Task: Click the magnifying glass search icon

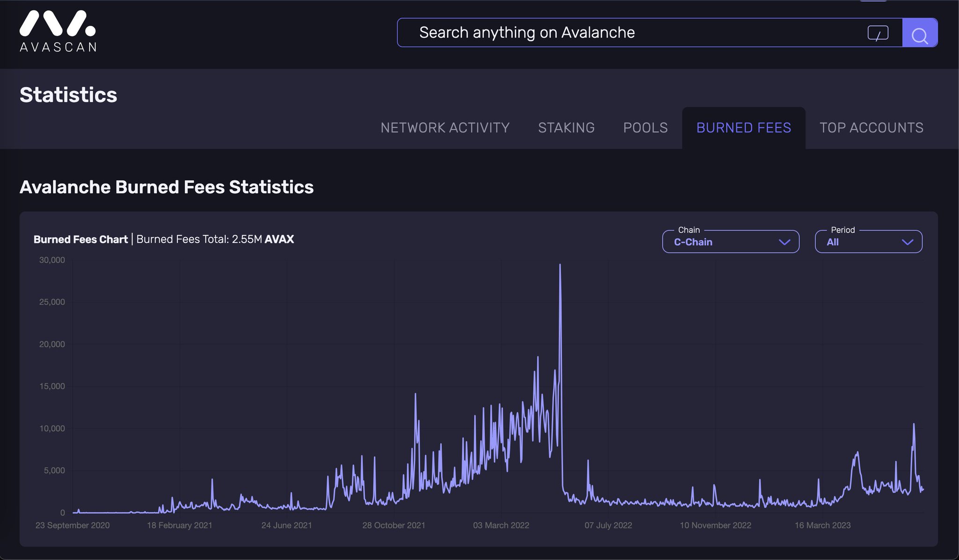Action: pyautogui.click(x=919, y=33)
